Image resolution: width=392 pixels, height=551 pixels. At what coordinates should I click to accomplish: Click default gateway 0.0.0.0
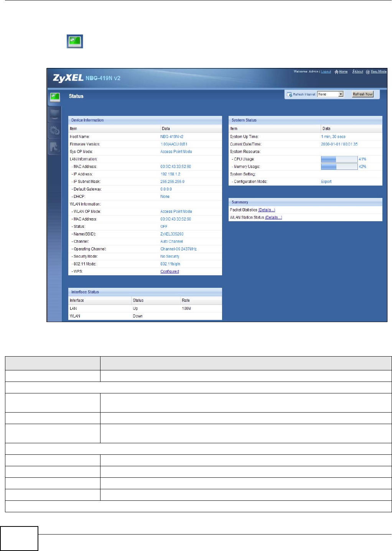click(x=166, y=189)
